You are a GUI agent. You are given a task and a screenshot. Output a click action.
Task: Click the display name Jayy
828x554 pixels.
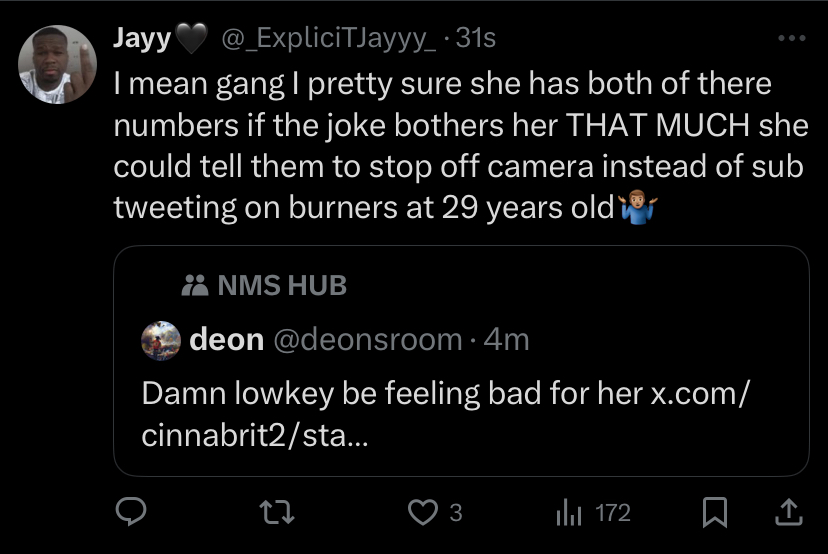click(x=143, y=39)
